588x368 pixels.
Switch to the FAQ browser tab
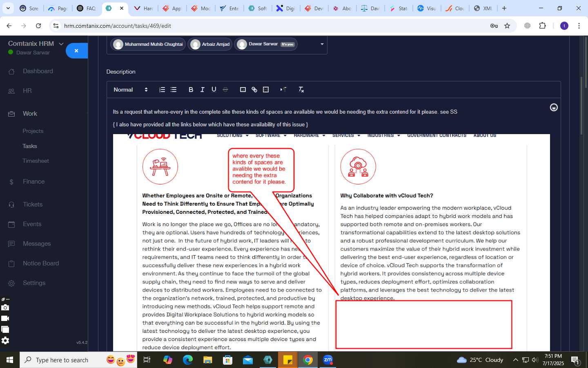click(x=86, y=8)
